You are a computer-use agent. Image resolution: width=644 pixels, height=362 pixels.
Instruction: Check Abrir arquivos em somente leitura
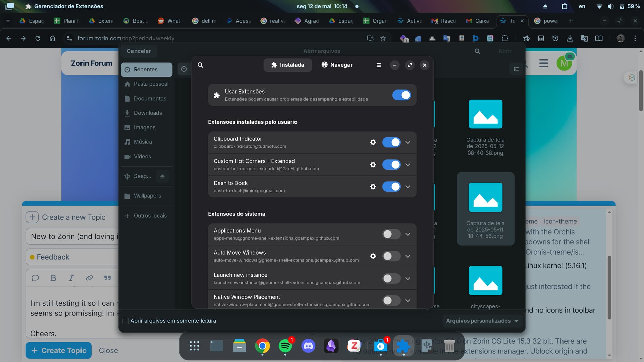click(x=126, y=321)
